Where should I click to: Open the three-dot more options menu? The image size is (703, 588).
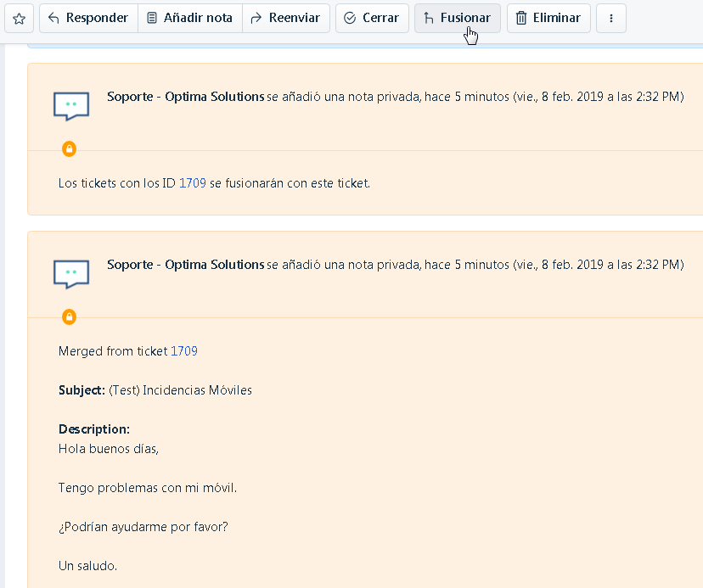coord(611,18)
